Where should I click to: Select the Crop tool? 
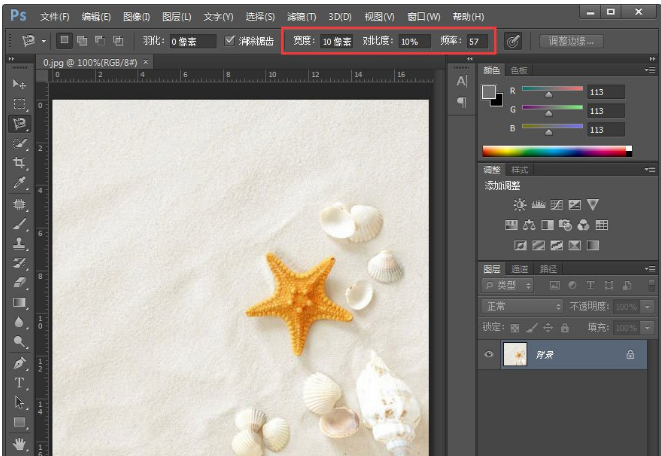(x=19, y=163)
